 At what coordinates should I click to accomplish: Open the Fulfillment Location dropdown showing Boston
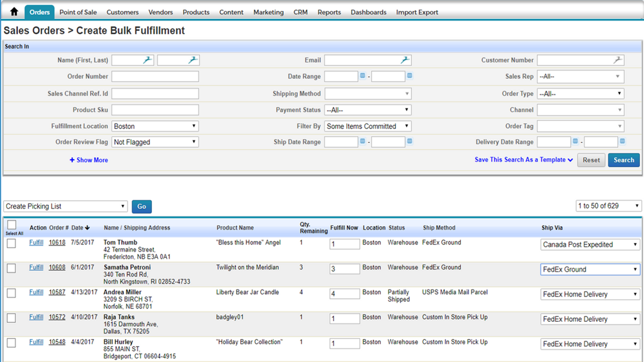[154, 126]
